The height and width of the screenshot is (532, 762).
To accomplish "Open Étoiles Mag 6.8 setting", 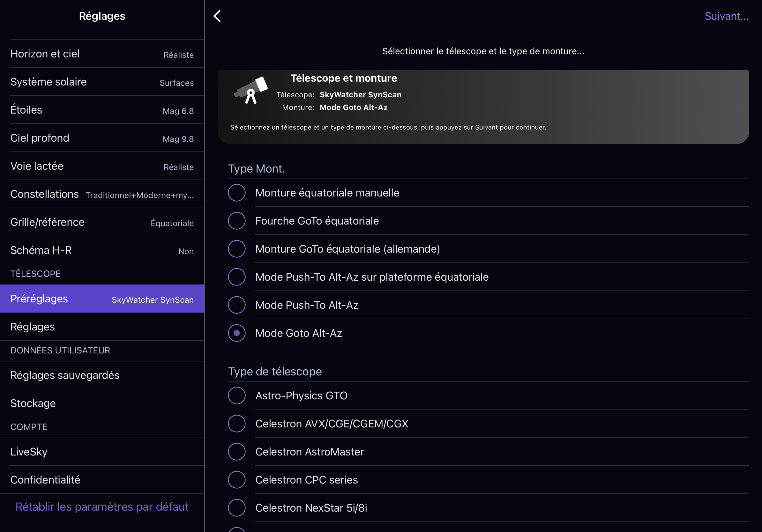I will 102,110.
